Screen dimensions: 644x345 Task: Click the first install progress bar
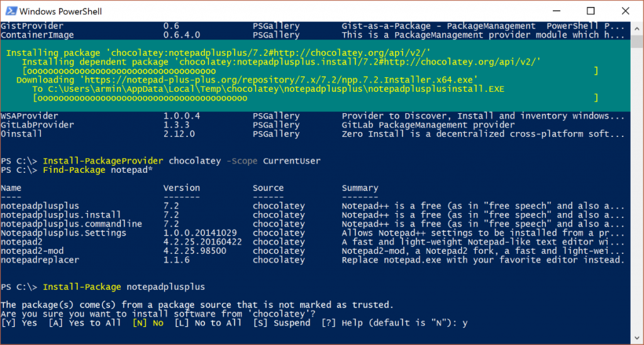pyautogui.click(x=310, y=71)
